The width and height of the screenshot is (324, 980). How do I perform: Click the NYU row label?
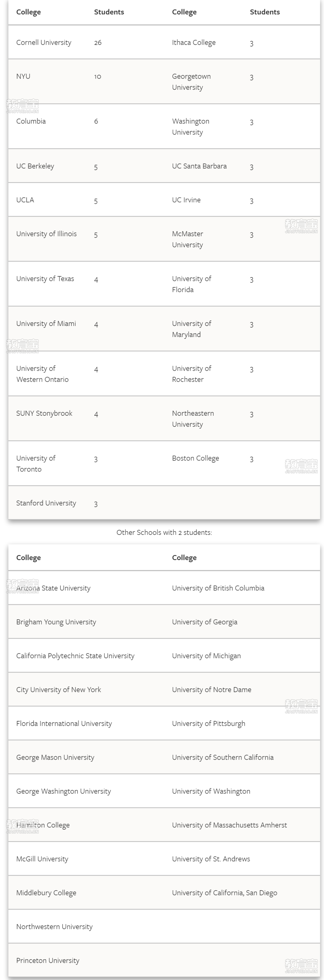(23, 77)
